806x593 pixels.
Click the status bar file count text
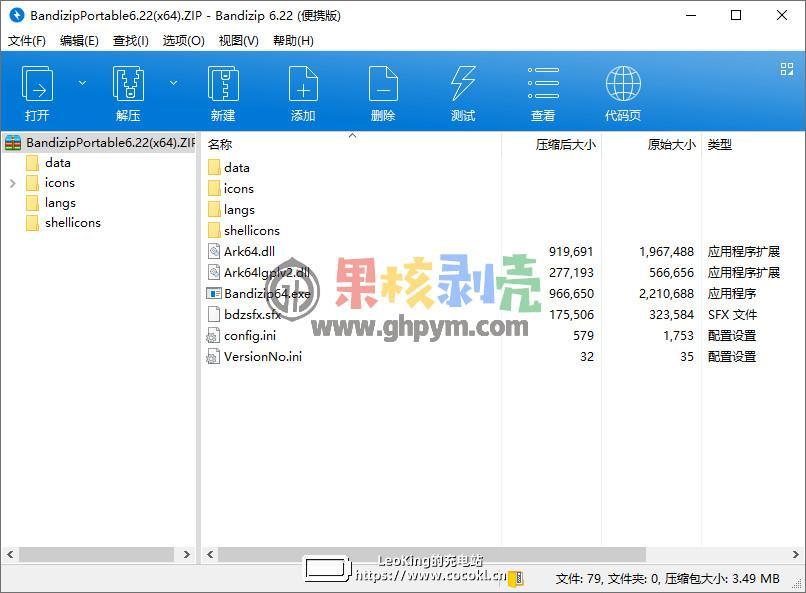667,579
